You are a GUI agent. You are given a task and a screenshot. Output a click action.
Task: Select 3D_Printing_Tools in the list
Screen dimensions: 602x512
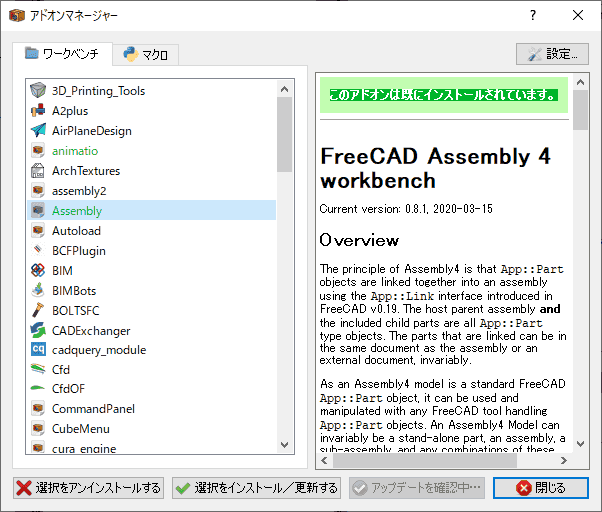click(152, 91)
